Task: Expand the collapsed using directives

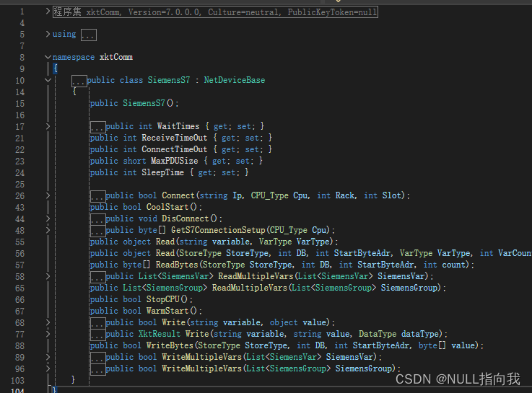Action: (48, 34)
